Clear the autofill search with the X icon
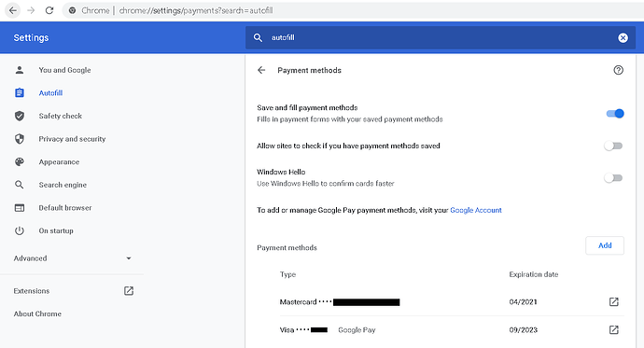The image size is (644, 348). click(623, 37)
